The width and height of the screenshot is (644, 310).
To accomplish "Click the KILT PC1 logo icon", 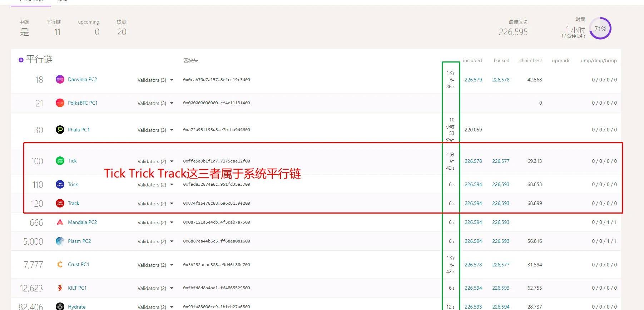I will tap(60, 288).
